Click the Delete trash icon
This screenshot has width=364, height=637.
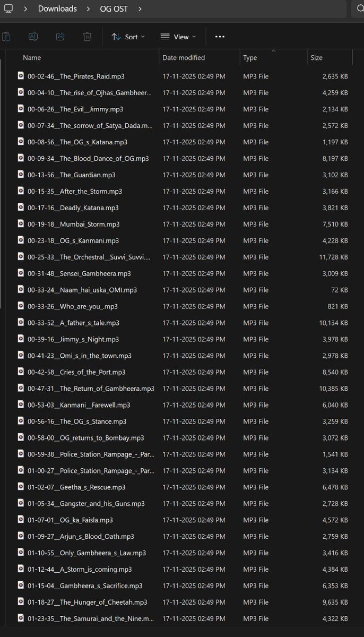point(87,37)
